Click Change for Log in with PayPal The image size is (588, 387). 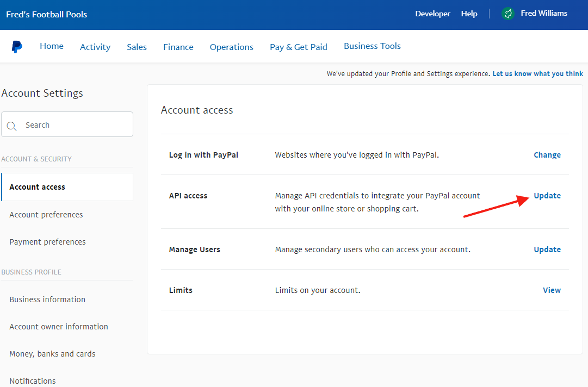(x=547, y=155)
